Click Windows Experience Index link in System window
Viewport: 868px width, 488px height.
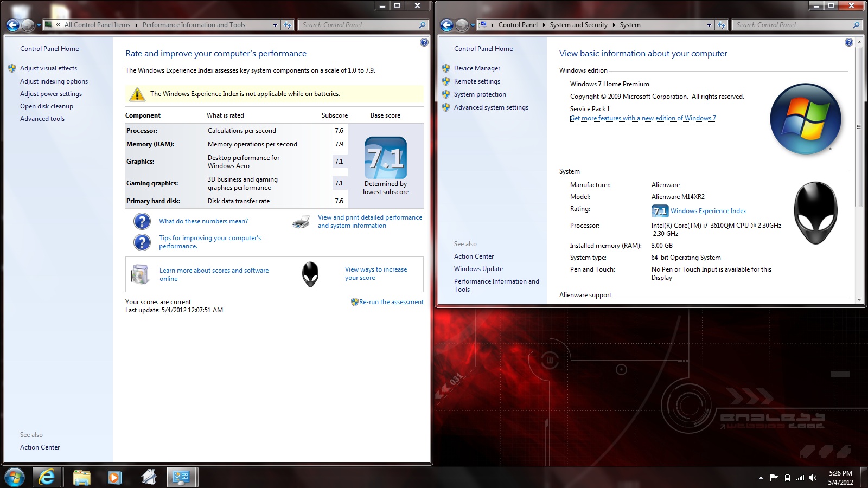point(708,211)
